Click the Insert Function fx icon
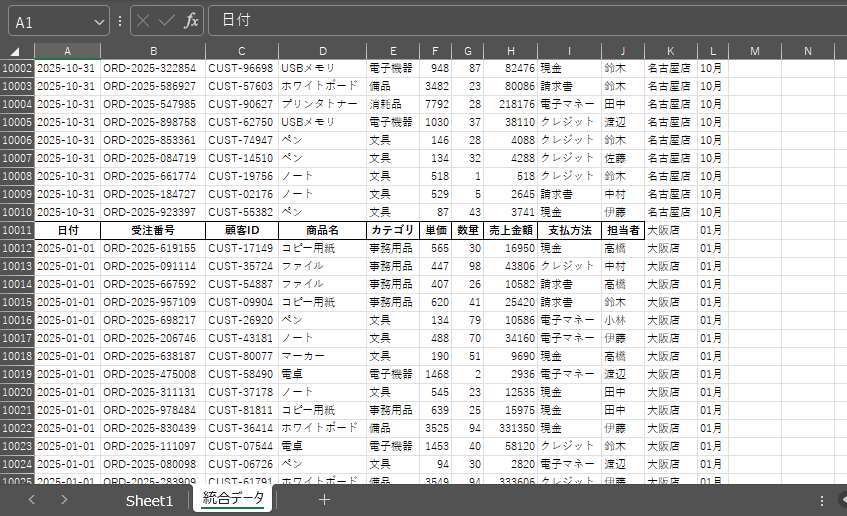The width and height of the screenshot is (847, 516). point(191,21)
